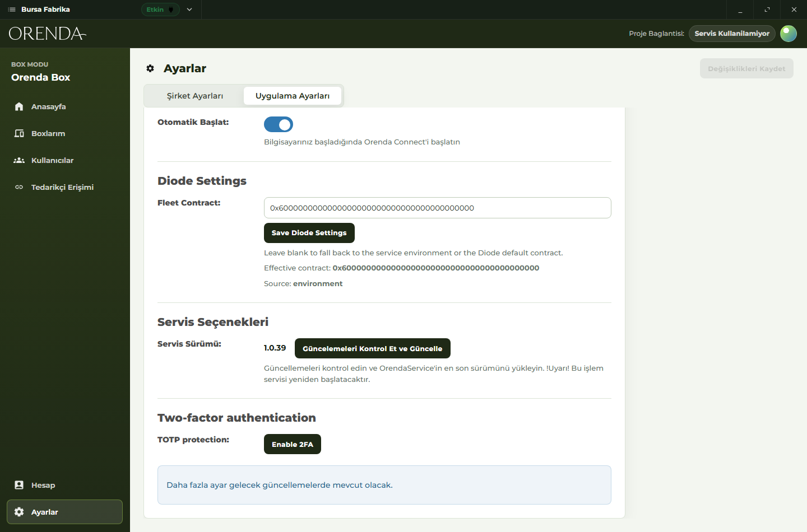Click Değişiklikleri Kaydet button
The width and height of the screenshot is (807, 532).
746,68
